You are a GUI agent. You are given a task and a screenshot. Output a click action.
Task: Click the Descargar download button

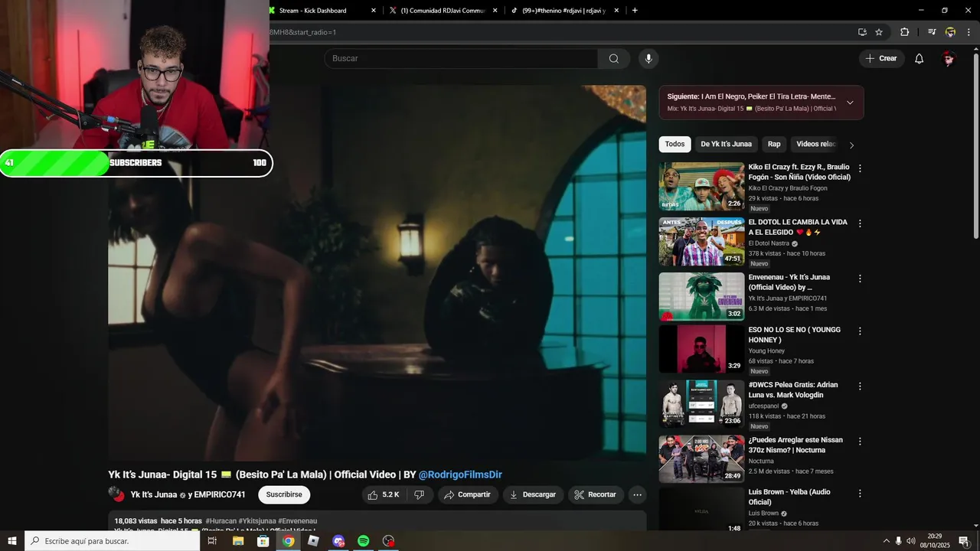(532, 494)
